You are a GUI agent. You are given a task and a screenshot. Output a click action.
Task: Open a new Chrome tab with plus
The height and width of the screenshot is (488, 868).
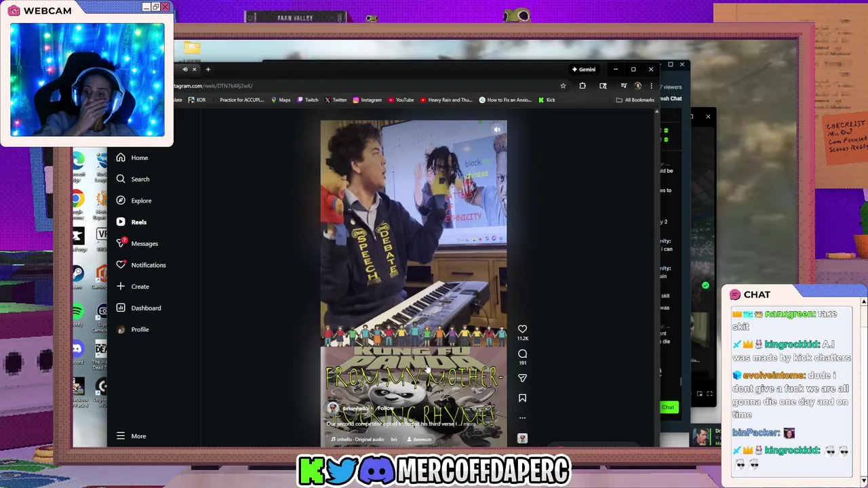click(x=208, y=69)
